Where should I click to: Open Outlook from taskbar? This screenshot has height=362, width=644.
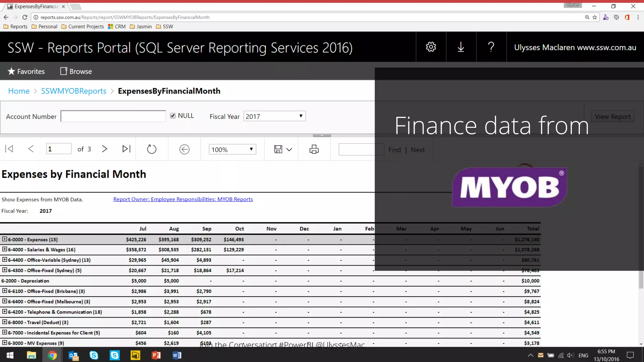click(x=73, y=355)
